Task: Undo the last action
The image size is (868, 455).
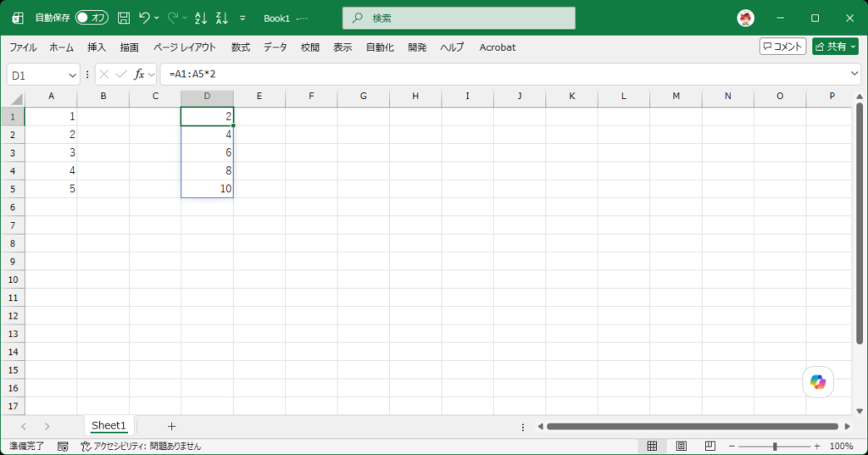Action: point(144,18)
